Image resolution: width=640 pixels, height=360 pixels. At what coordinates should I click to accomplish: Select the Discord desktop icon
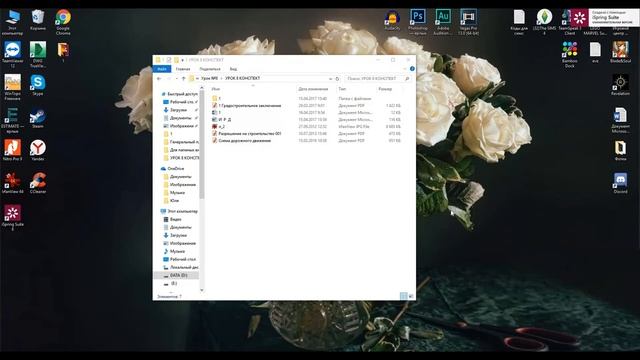coord(620,183)
